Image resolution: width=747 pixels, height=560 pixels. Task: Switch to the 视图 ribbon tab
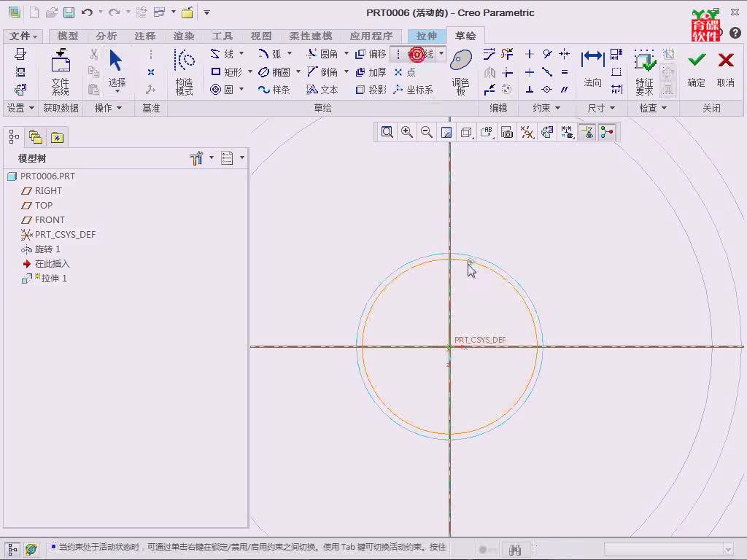(261, 36)
